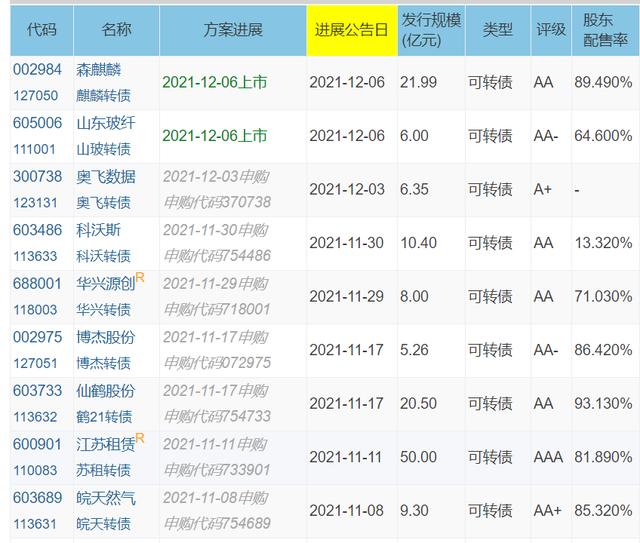Open stock code 688001 link
This screenshot has width=640, height=543.
coord(37,283)
